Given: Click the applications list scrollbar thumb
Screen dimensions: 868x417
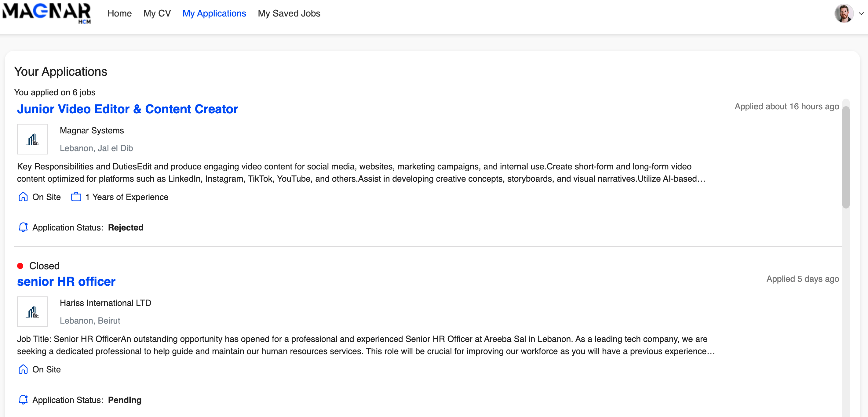Looking at the screenshot, I should (846, 157).
